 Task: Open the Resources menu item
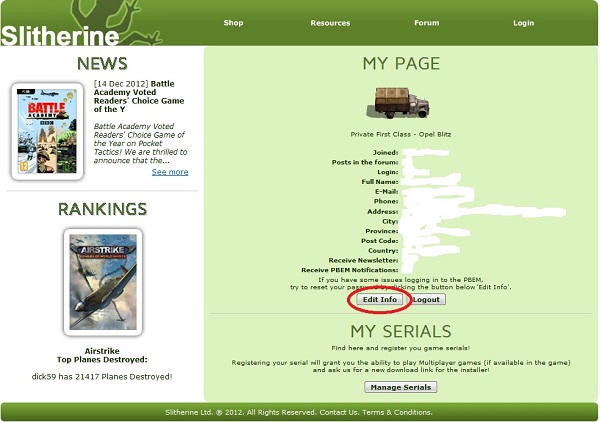[330, 23]
